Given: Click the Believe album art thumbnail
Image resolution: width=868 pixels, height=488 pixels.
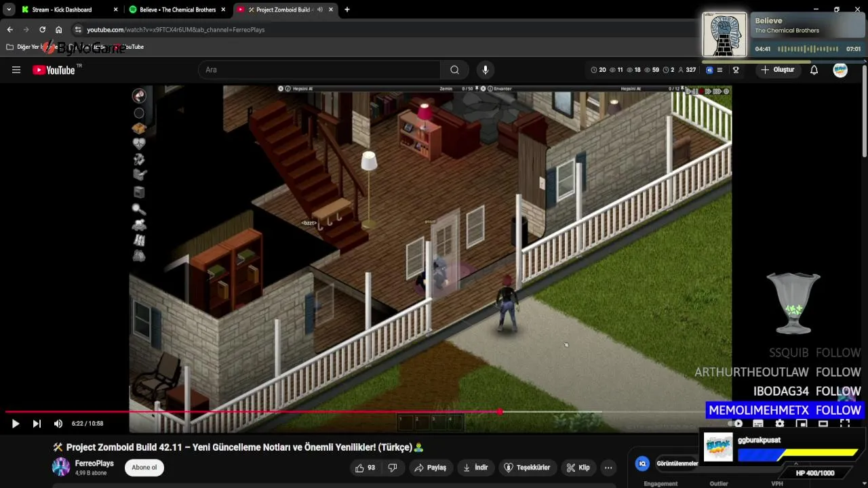Looking at the screenshot, I should [725, 35].
